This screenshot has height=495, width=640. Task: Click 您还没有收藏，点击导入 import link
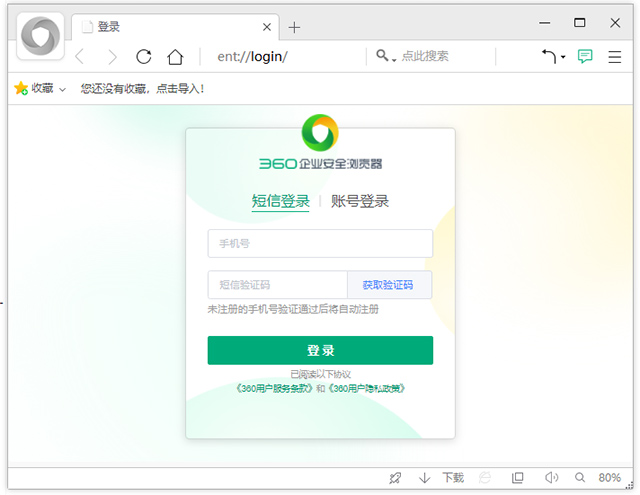tap(142, 88)
